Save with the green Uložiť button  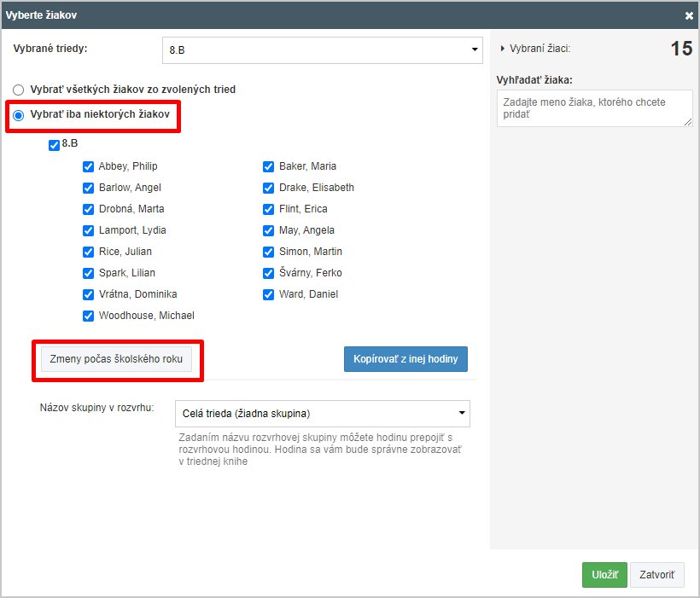(604, 575)
